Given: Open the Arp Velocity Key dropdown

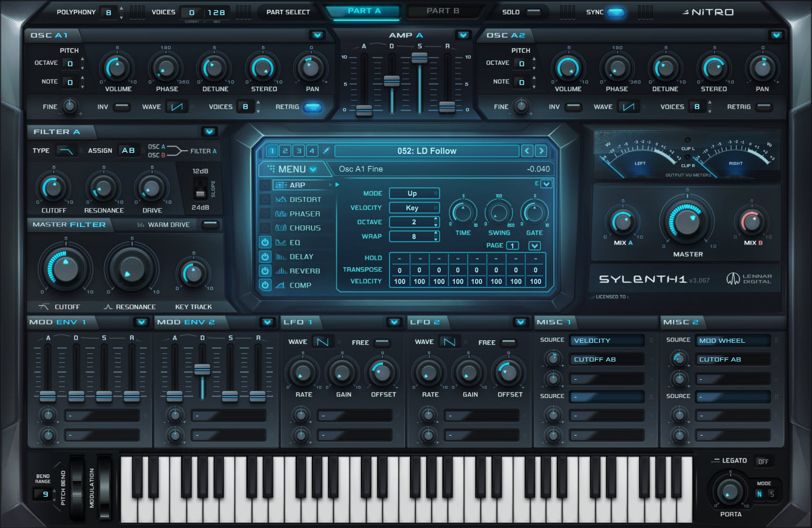Looking at the screenshot, I should pyautogui.click(x=414, y=208).
